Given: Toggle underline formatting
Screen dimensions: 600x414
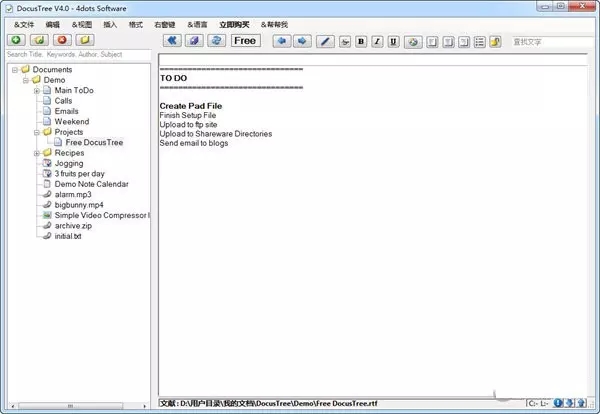Looking at the screenshot, I should pyautogui.click(x=393, y=42).
